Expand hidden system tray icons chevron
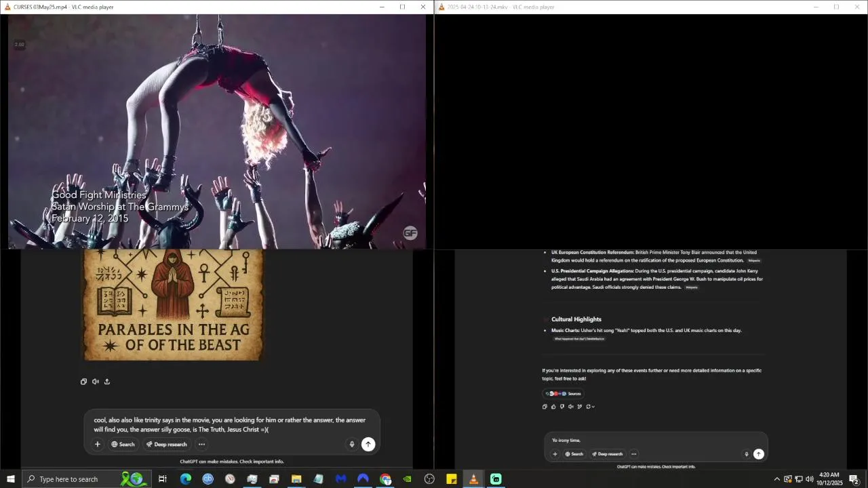The width and height of the screenshot is (868, 488). (x=777, y=479)
